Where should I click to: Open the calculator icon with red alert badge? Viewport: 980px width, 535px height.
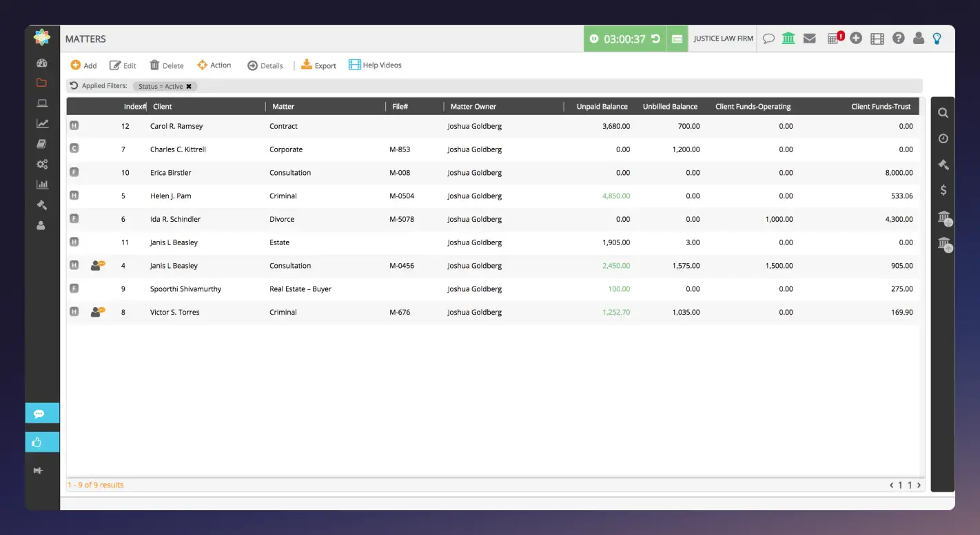click(834, 39)
